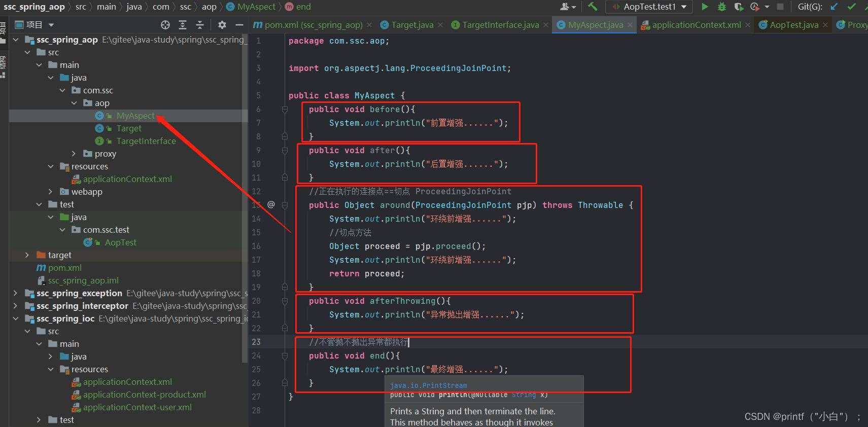Click line number 23 in gutter
This screenshot has width=868, height=427.
(256, 342)
